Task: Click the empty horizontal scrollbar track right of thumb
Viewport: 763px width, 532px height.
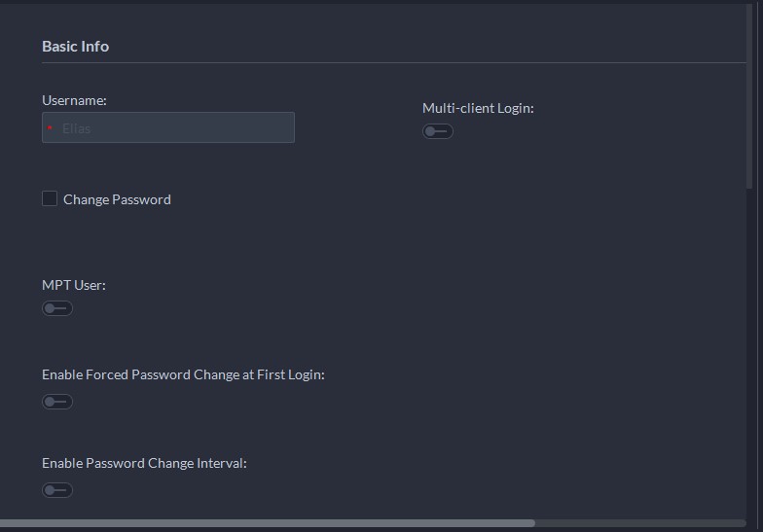Action: (640, 523)
